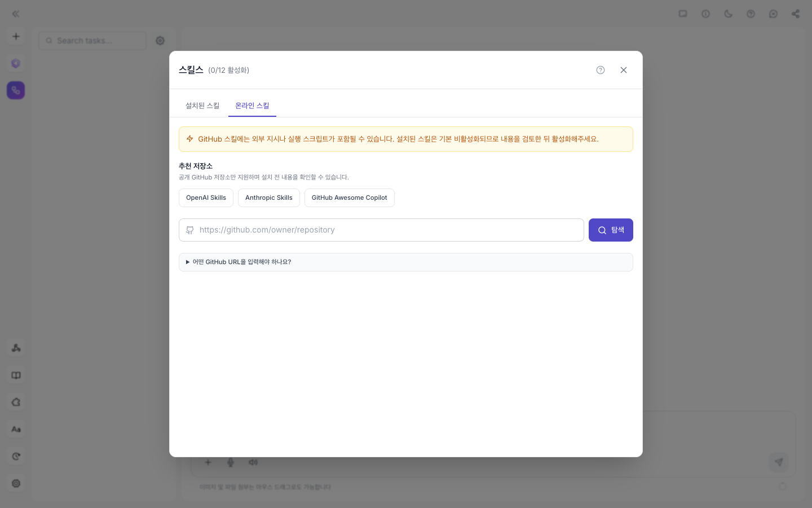The width and height of the screenshot is (812, 508).
Task: Focus the Search tasks field
Action: (x=92, y=41)
